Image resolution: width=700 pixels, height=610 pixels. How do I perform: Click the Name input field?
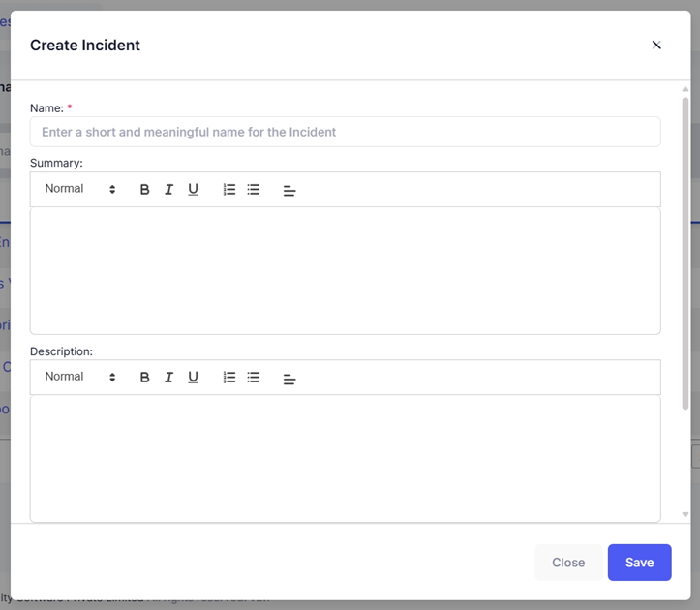pos(345,132)
